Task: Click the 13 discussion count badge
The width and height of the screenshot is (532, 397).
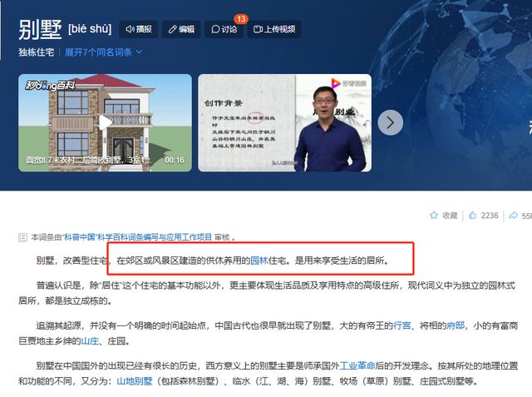Action: point(241,19)
